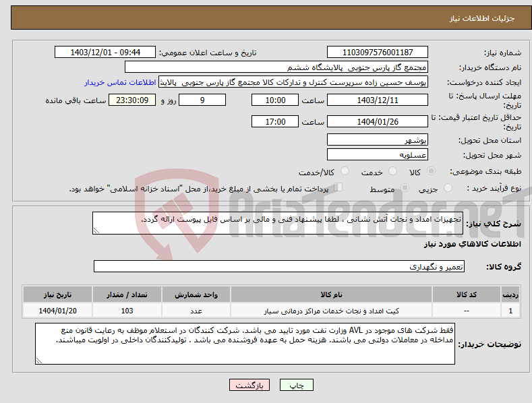Toggle the اسناد خزانه اسلامی payment checkbox
Viewport: 532px width, 403px height.
[x=338, y=187]
